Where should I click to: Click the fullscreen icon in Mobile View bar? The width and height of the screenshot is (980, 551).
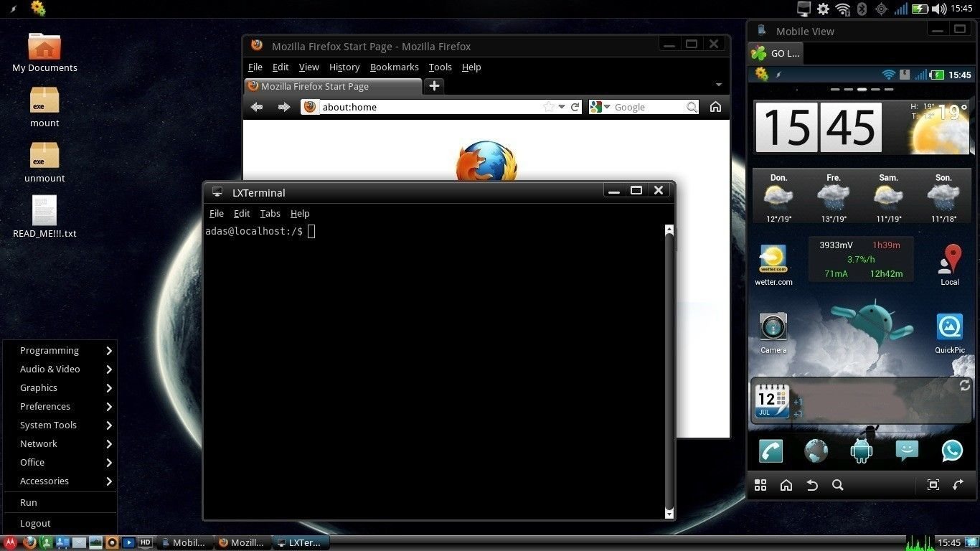point(933,485)
